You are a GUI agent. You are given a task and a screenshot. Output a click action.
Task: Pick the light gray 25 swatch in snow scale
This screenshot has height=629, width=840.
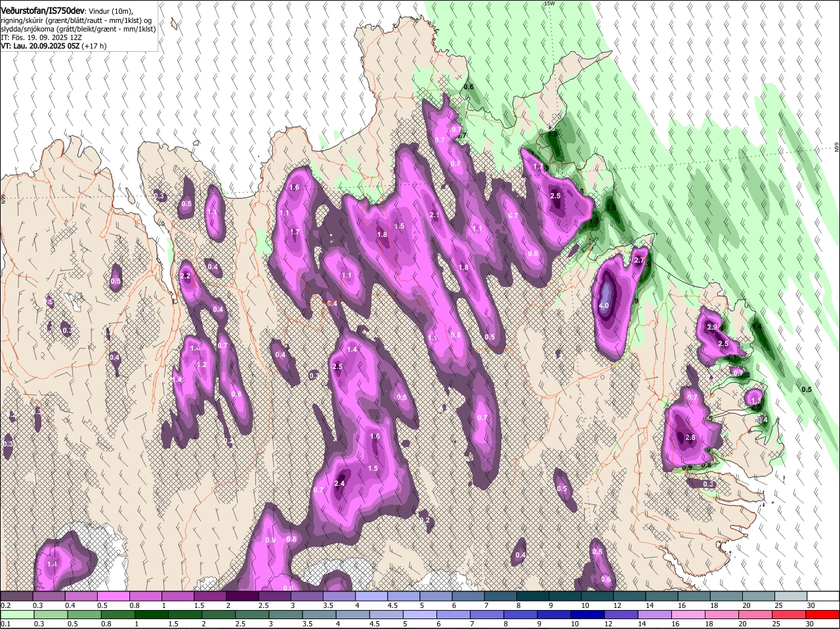coord(791,596)
